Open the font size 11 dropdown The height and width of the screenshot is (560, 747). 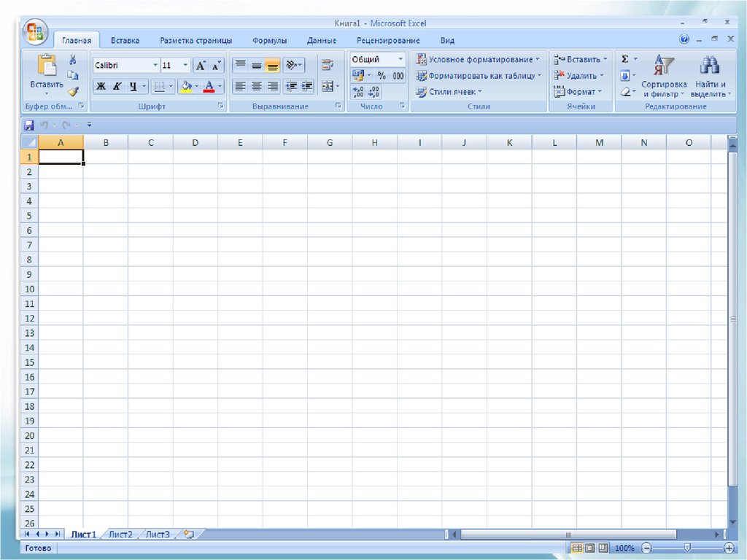tap(185, 65)
